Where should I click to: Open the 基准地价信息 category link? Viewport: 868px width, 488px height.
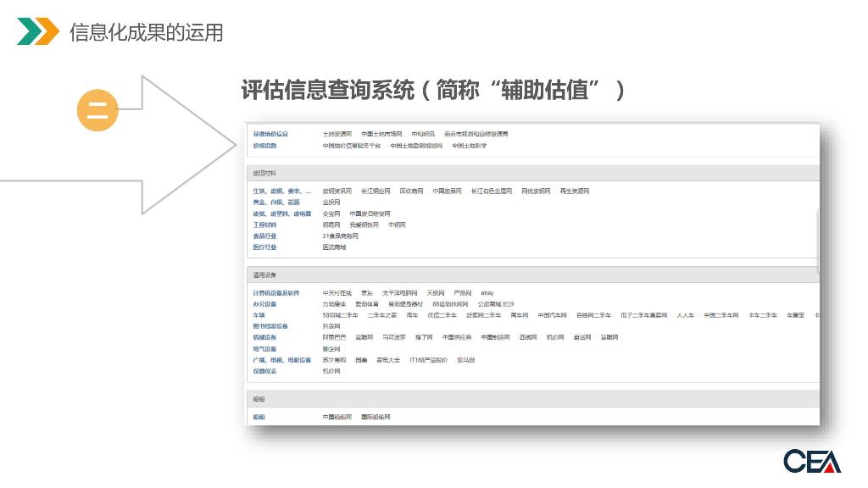pos(270,134)
